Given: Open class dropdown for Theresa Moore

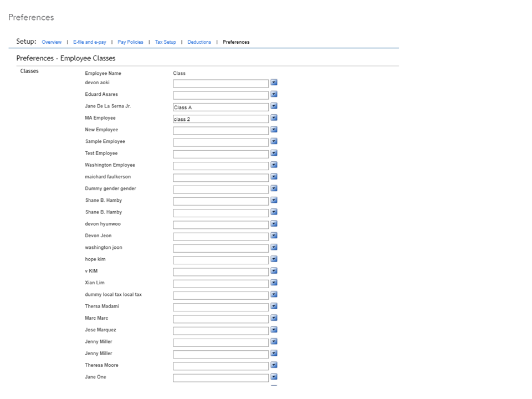Looking at the screenshot, I should [x=274, y=365].
